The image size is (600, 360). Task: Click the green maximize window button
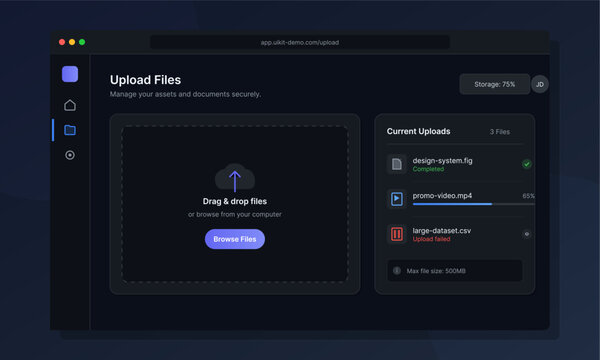[82, 42]
